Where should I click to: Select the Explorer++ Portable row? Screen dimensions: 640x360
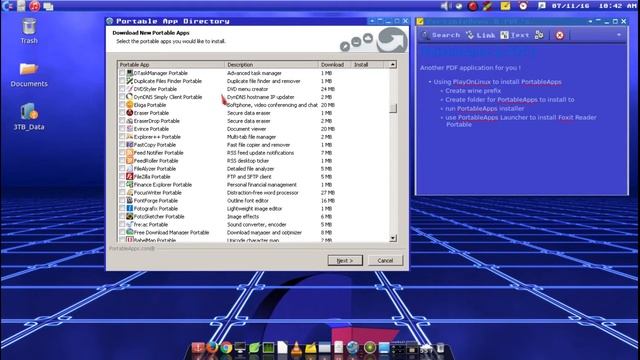[x=253, y=137]
